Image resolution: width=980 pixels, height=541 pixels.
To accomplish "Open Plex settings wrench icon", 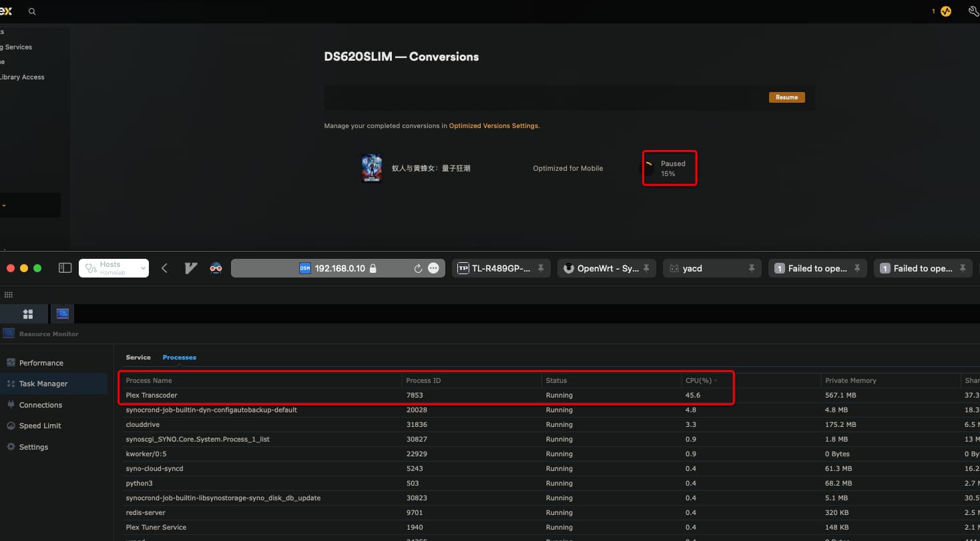I will coord(973,11).
